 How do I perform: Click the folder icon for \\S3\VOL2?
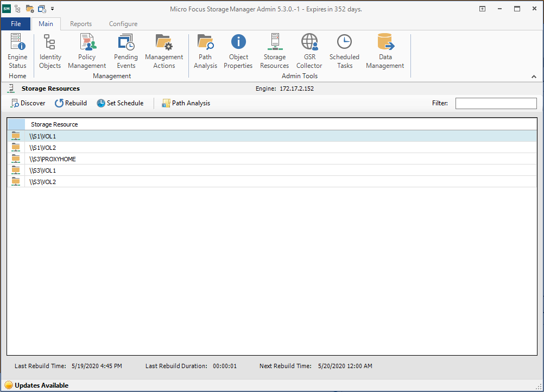coord(16,182)
